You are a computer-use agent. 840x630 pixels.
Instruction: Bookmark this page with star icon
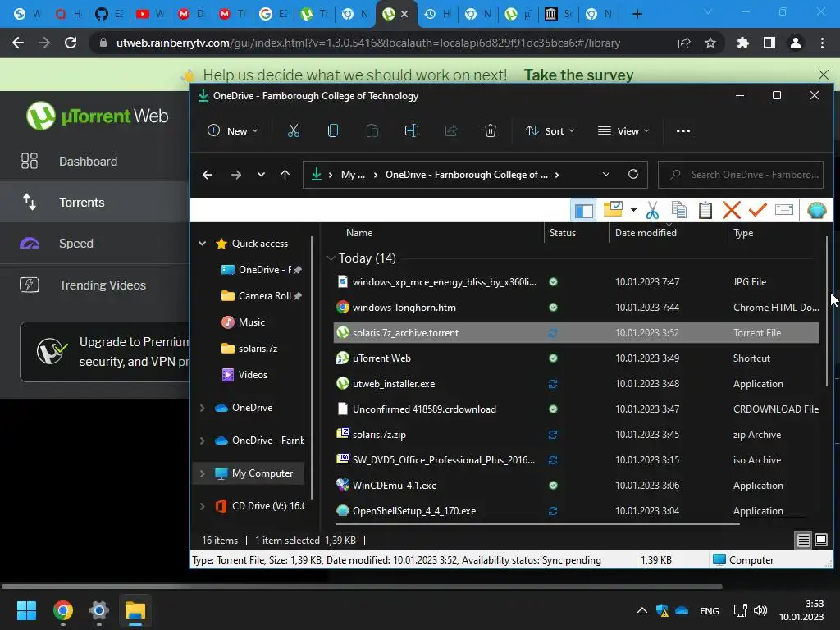pos(710,43)
